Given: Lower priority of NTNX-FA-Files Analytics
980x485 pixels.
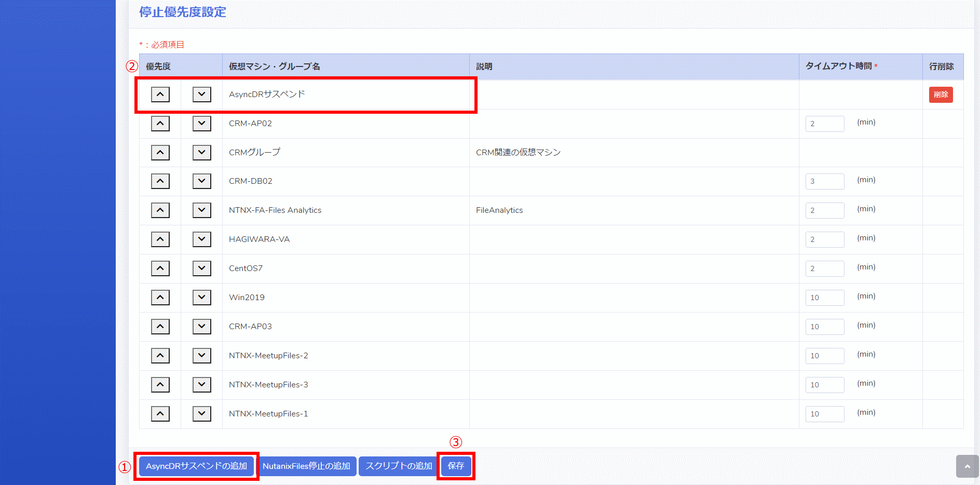Looking at the screenshot, I should (x=201, y=210).
